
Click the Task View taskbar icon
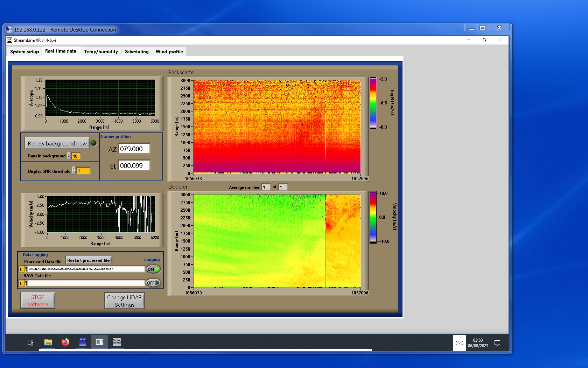coord(30,343)
